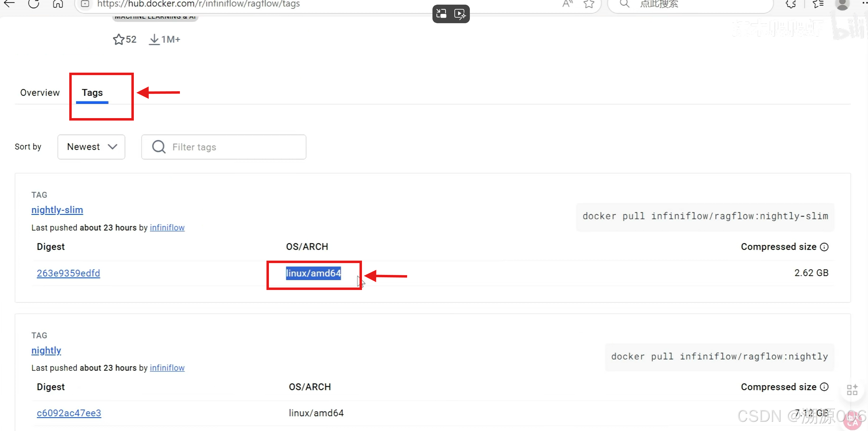This screenshot has height=431, width=868.
Task: Open digest c6092ac47ee3 link
Action: tap(69, 413)
